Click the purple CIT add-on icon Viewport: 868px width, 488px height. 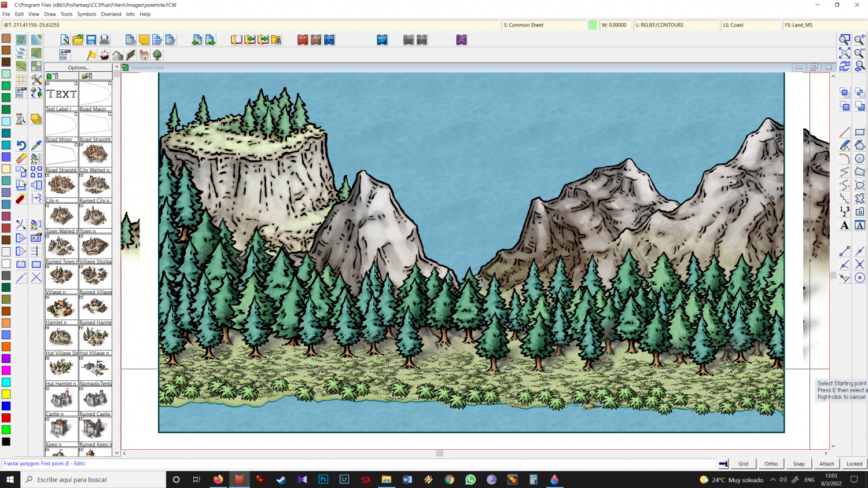[461, 39]
